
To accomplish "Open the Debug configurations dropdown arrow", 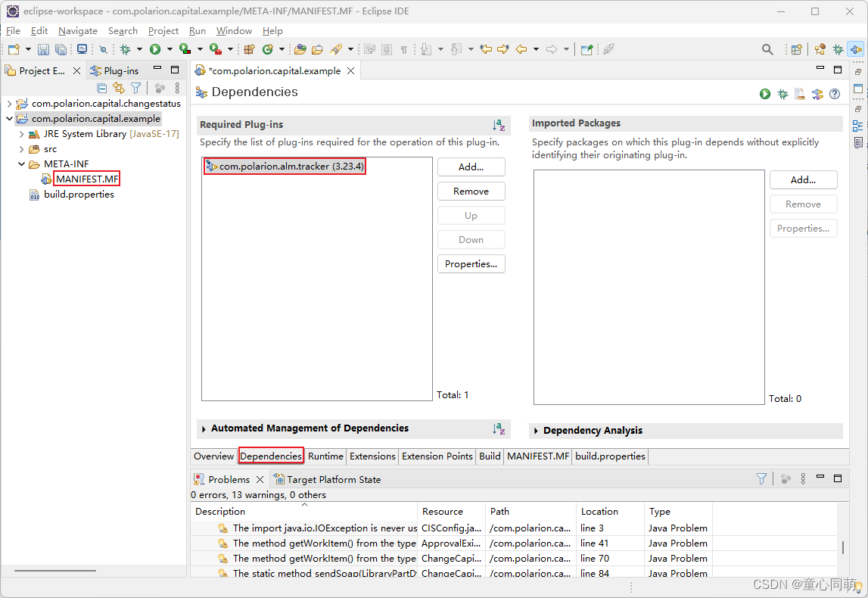I will click(139, 49).
